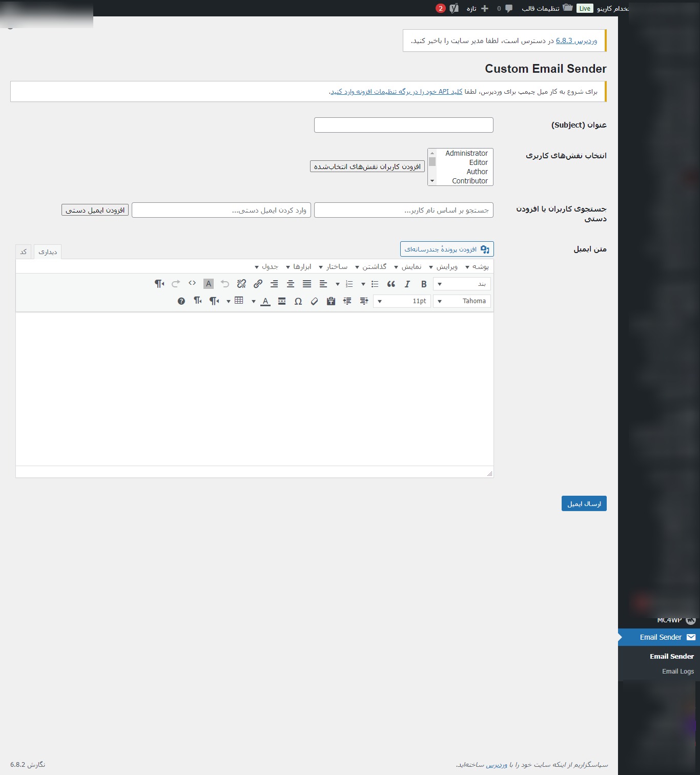Click the eraser clear formatting icon

315,301
